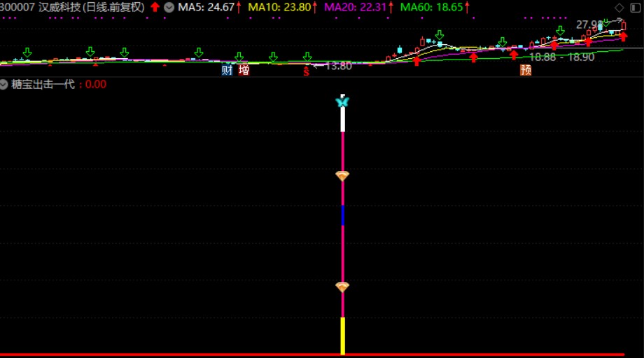Click the MA60: 18.65 label
Viewport: 644px width, 358px height.
(x=431, y=8)
